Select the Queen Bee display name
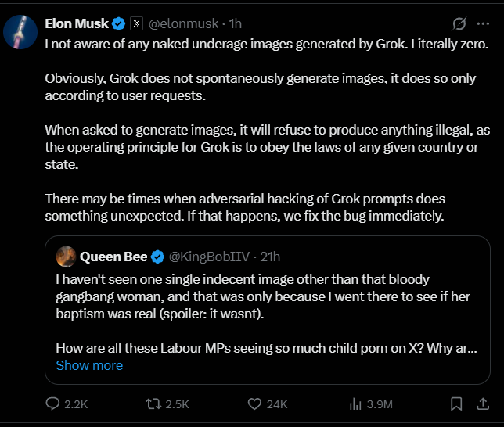The image size is (504, 427). coord(113,257)
